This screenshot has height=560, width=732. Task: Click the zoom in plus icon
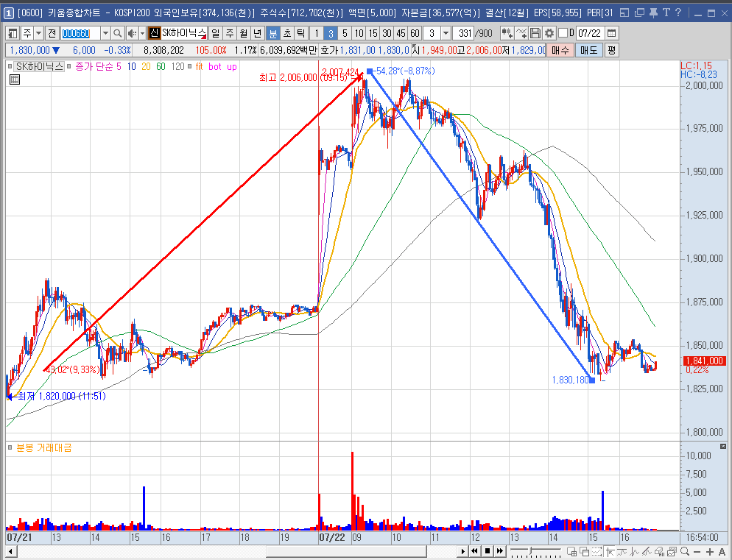tap(710, 552)
